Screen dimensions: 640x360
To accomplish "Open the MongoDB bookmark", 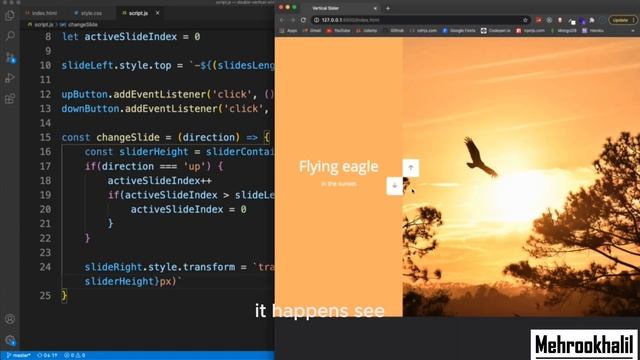I will [564, 31].
